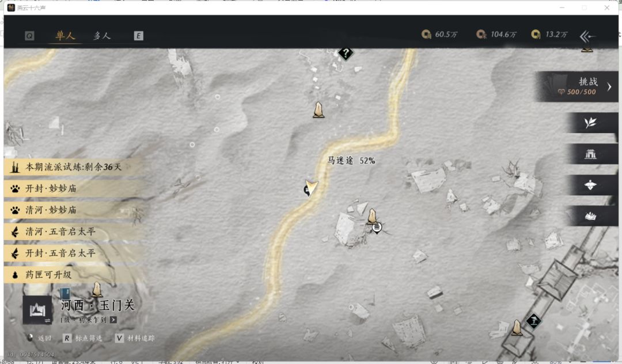
Task: Open 材料追踪 material tracking
Action: pyautogui.click(x=135, y=338)
